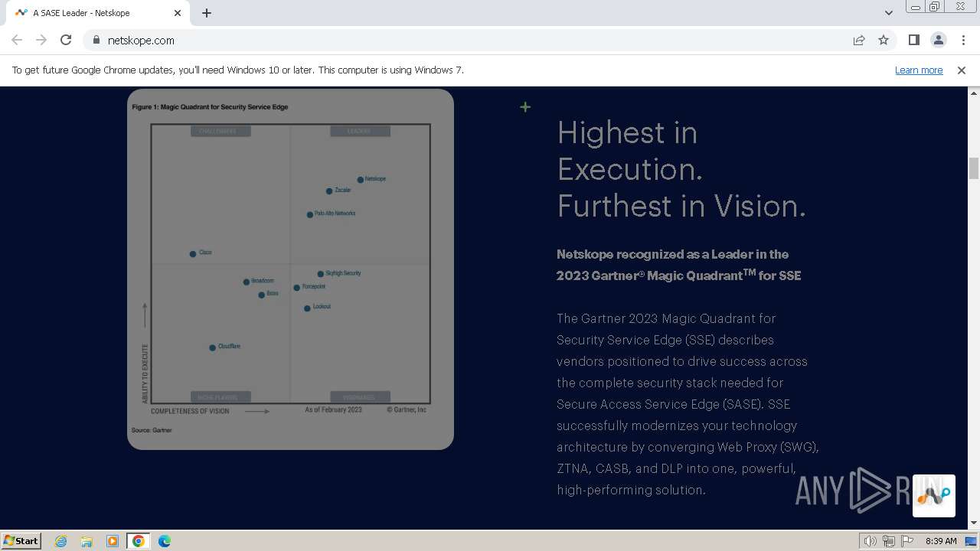Click the Cisco dot on the chart
Viewport: 980px width, 551px height.
(x=193, y=253)
